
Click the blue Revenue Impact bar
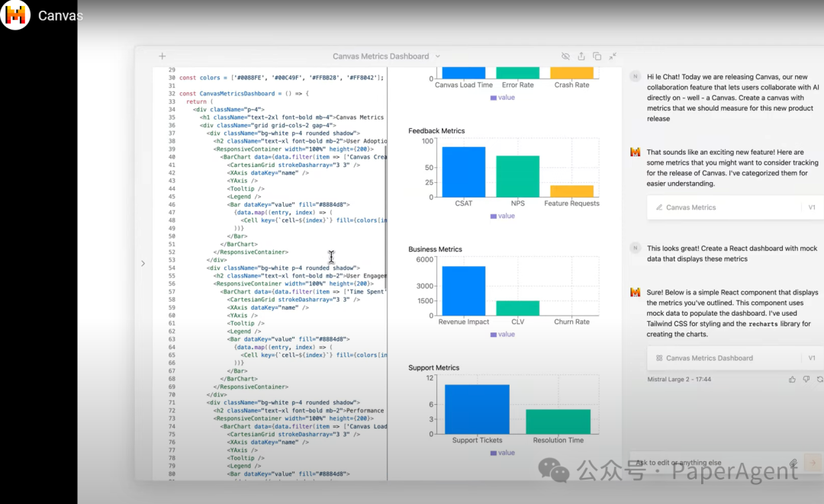point(464,291)
